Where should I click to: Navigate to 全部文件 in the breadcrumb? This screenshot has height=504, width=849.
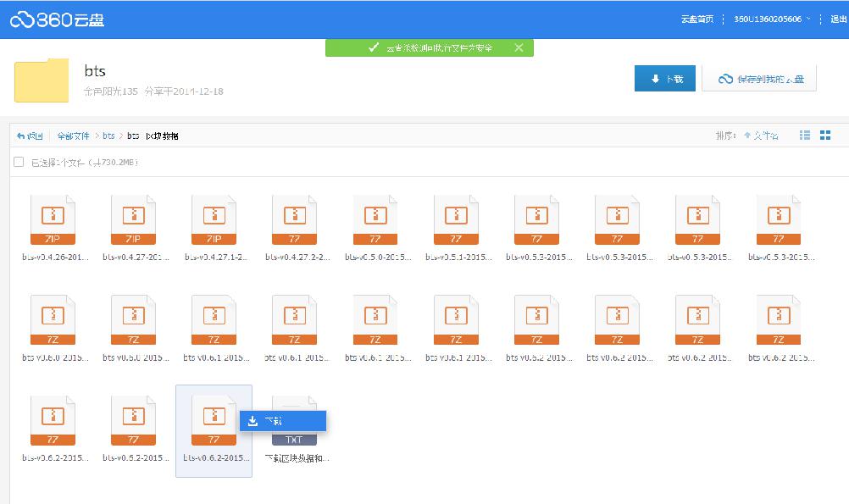(x=73, y=136)
